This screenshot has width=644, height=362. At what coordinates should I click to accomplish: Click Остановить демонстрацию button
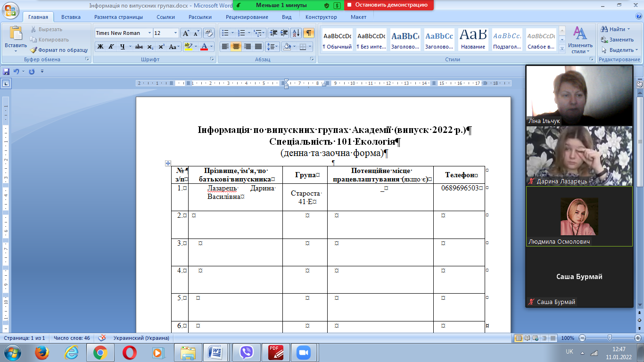(388, 5)
